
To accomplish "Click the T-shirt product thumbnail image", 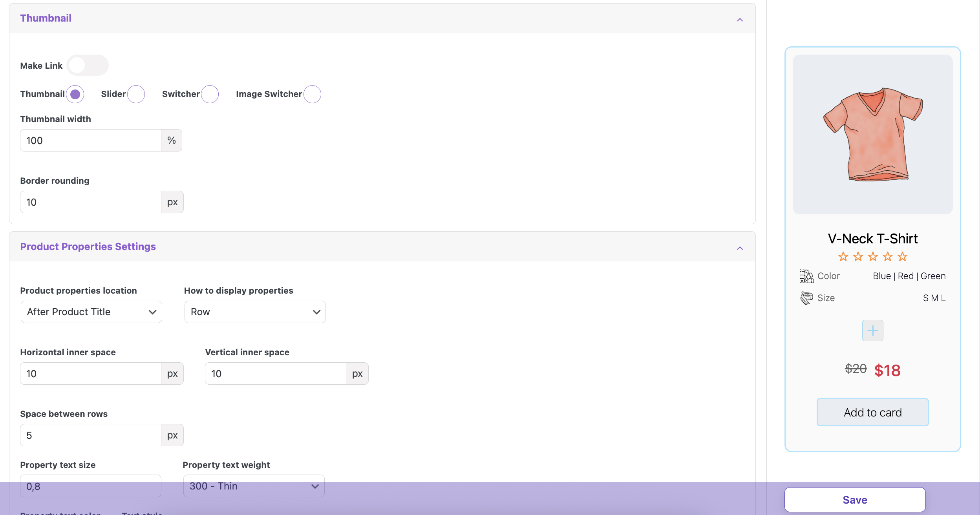I will coord(872,134).
